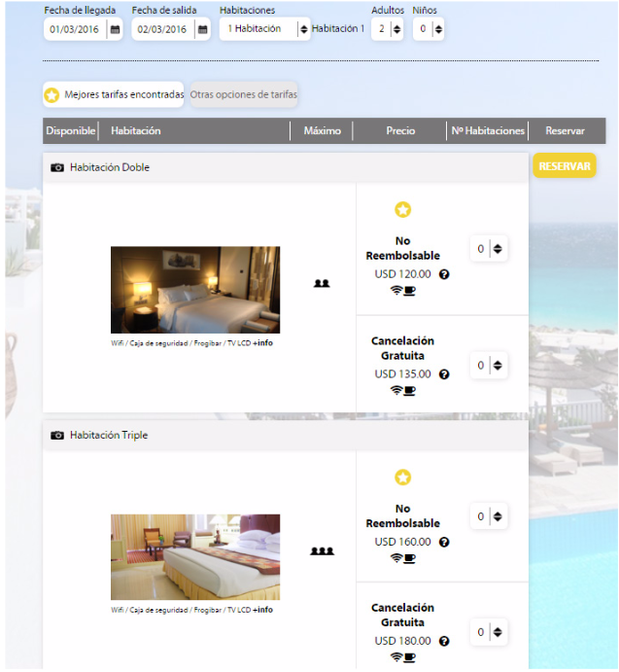Viewport: 619px width, 672px height.
Task: Click help icon beside USD 180.00 price
Action: pos(444,641)
